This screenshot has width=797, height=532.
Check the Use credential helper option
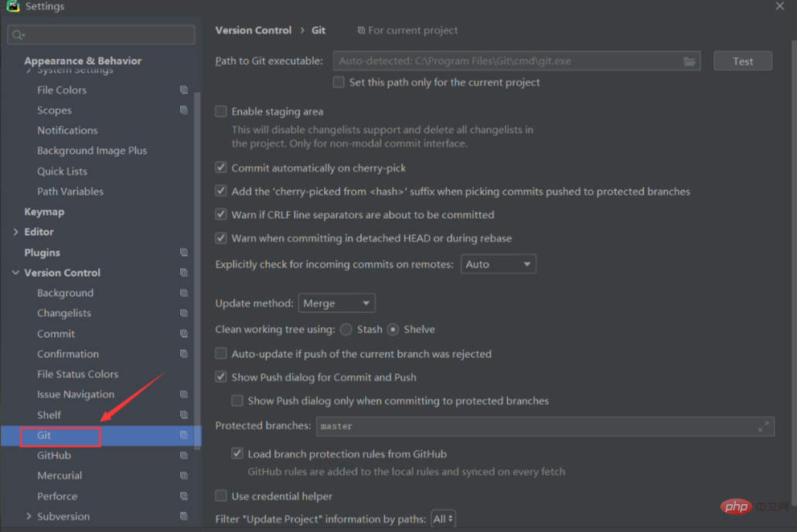coord(221,496)
